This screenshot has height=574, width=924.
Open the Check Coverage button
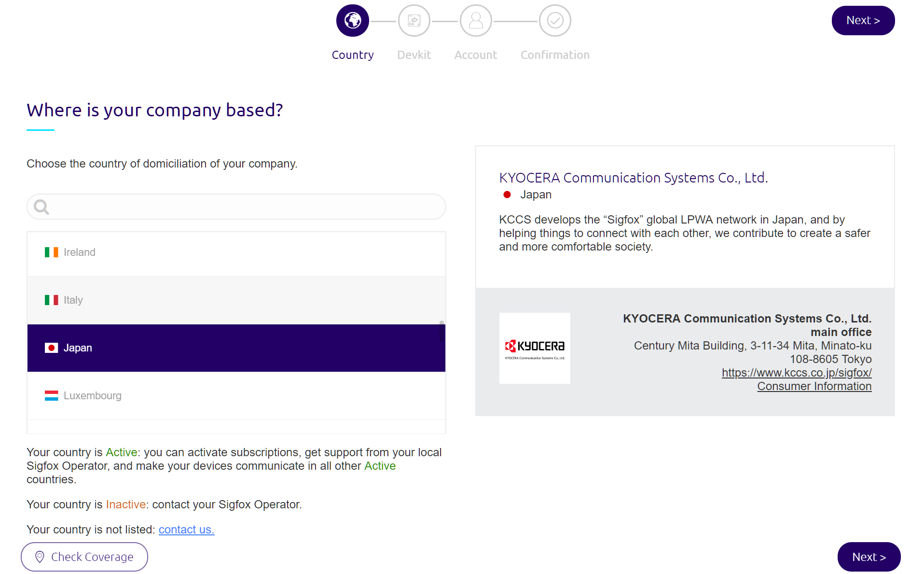click(84, 557)
